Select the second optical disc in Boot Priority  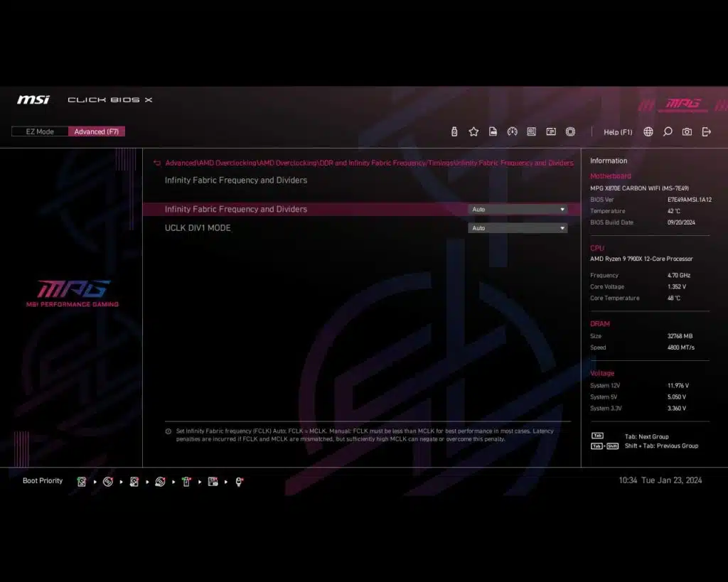(x=160, y=482)
